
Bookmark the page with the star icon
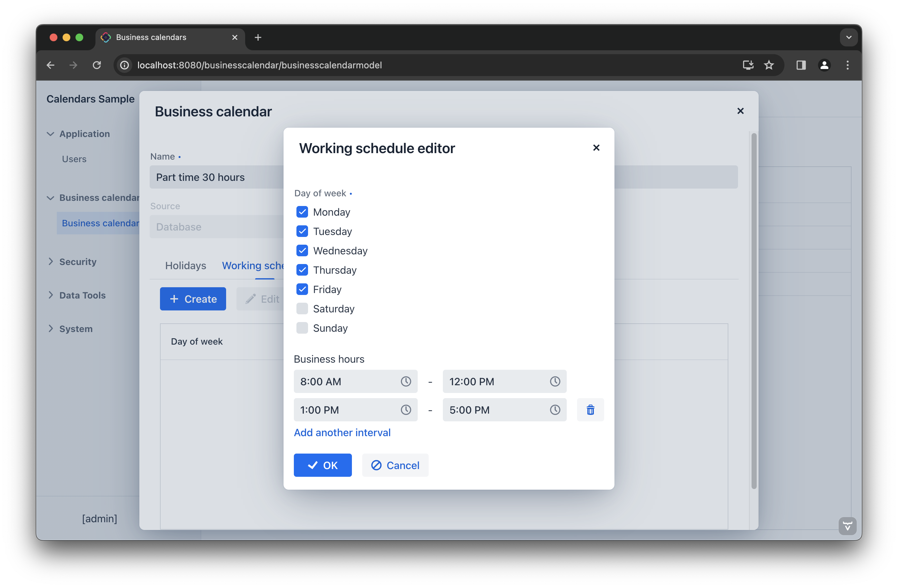(x=769, y=65)
